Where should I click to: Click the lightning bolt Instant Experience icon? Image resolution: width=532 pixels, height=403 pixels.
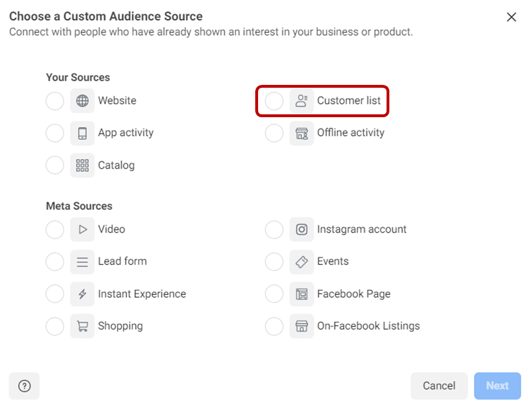click(83, 294)
